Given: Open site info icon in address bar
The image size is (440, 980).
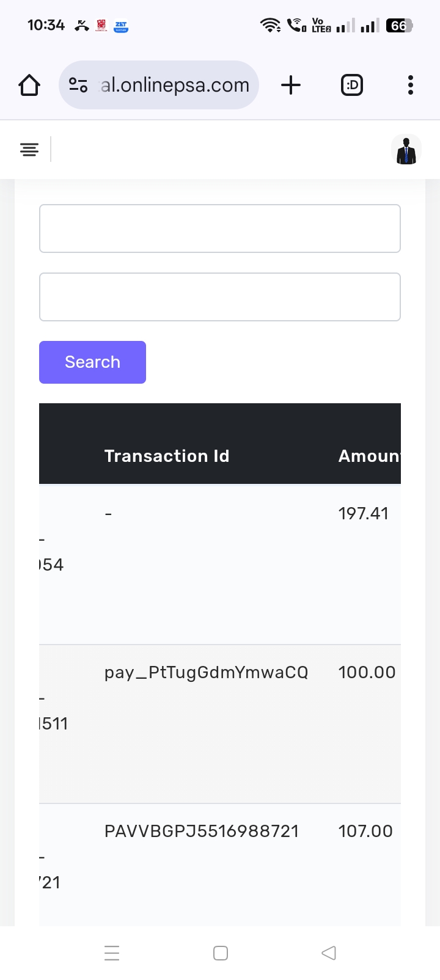Looking at the screenshot, I should 78,85.
